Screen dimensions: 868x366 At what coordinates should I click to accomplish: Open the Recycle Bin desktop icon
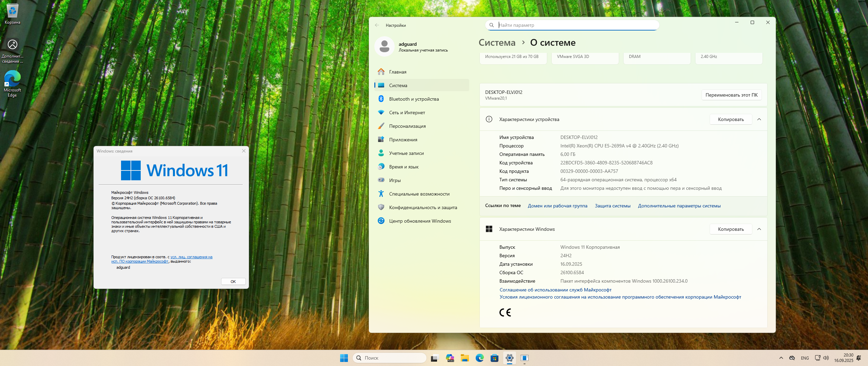pos(13,14)
